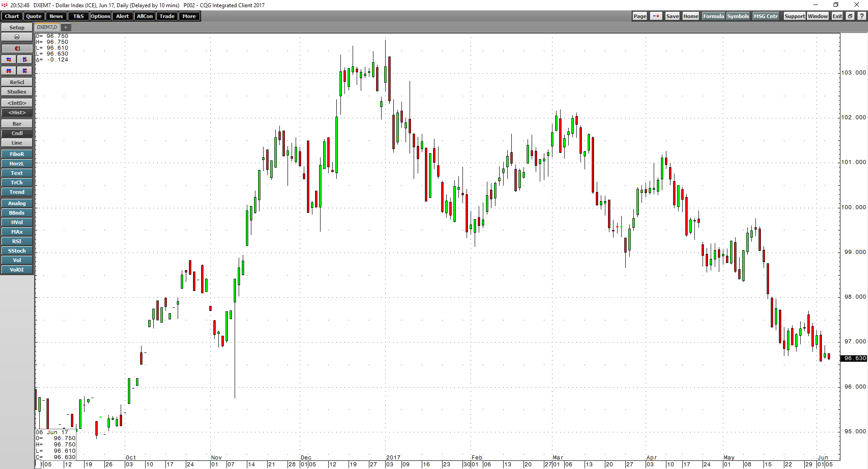Open the Support menu
The width and height of the screenshot is (868, 469).
795,16
